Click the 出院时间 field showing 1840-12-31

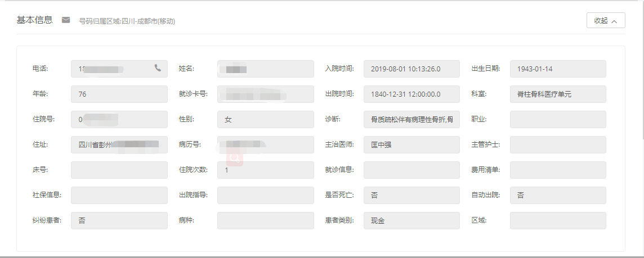(x=412, y=94)
